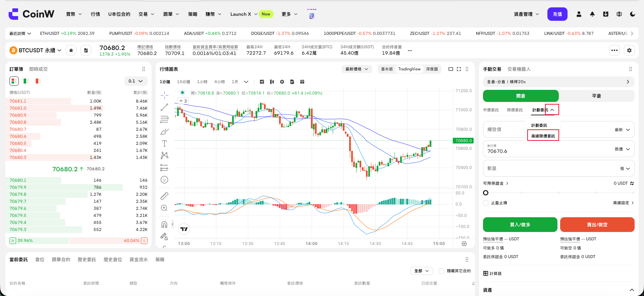Image resolution: width=644 pixels, height=296 pixels.
Task: Reset the chart price scale target icon
Action: [464, 244]
